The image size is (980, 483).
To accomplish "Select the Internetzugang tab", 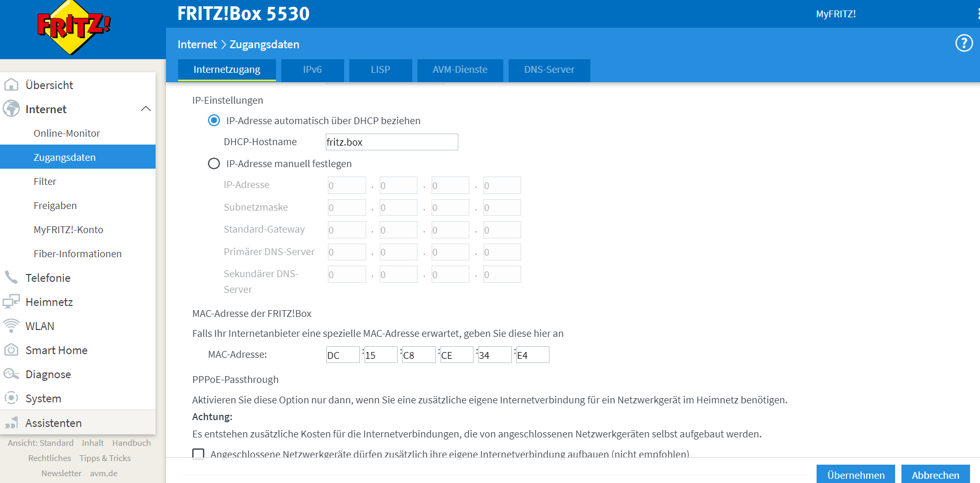I will tap(227, 70).
